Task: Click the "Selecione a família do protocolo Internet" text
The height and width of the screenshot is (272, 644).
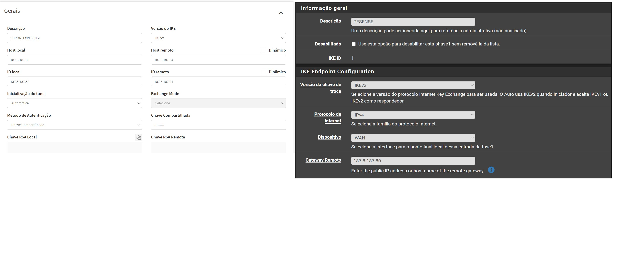Action: click(394, 124)
